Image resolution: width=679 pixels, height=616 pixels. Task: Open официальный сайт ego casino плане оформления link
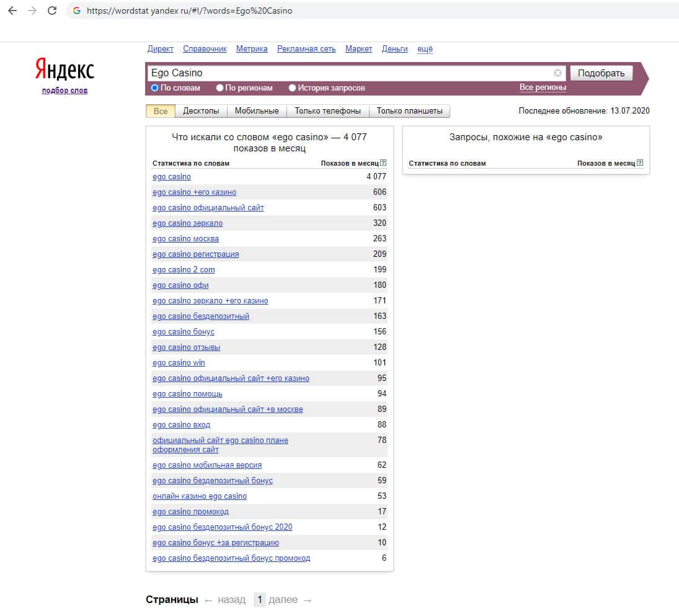coord(220,445)
